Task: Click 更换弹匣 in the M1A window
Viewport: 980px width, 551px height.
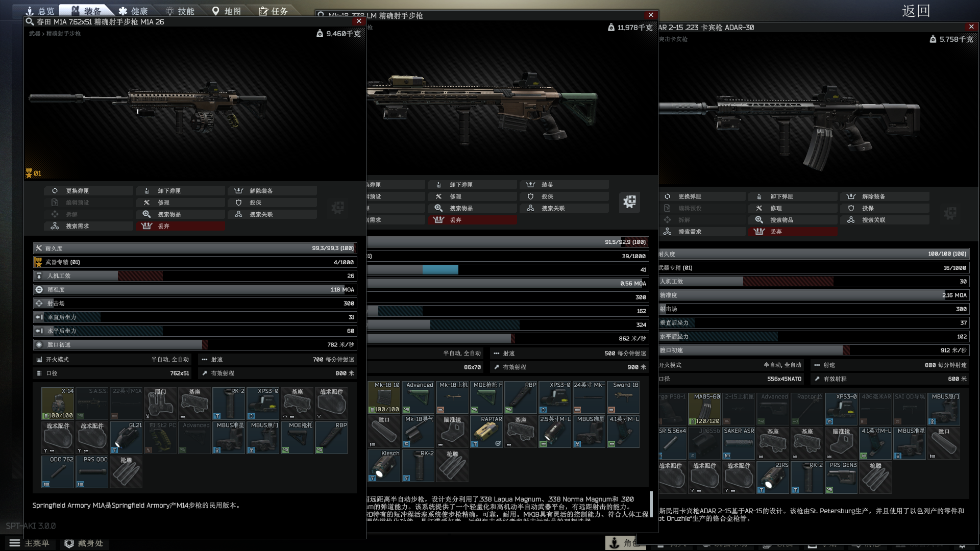Action: pos(89,191)
